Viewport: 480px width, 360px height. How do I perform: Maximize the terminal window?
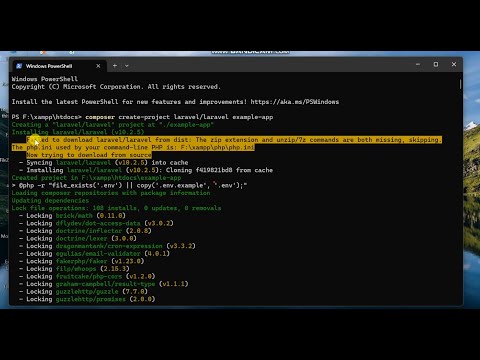click(436, 64)
